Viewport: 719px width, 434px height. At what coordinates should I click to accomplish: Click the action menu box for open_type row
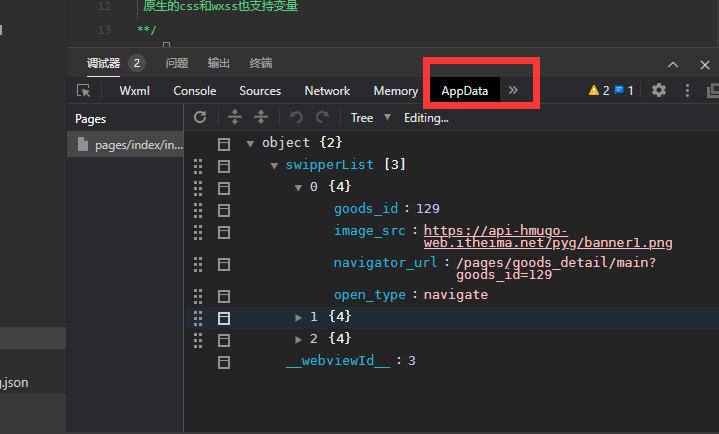point(224,296)
